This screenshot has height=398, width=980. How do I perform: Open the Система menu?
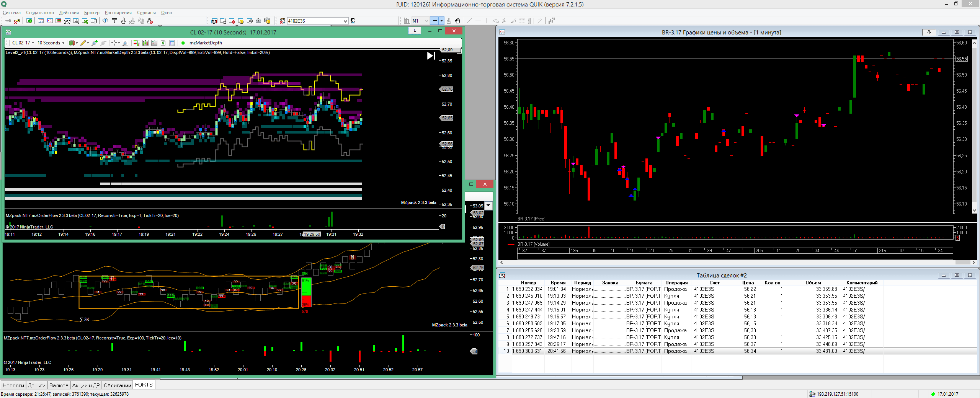click(x=11, y=13)
